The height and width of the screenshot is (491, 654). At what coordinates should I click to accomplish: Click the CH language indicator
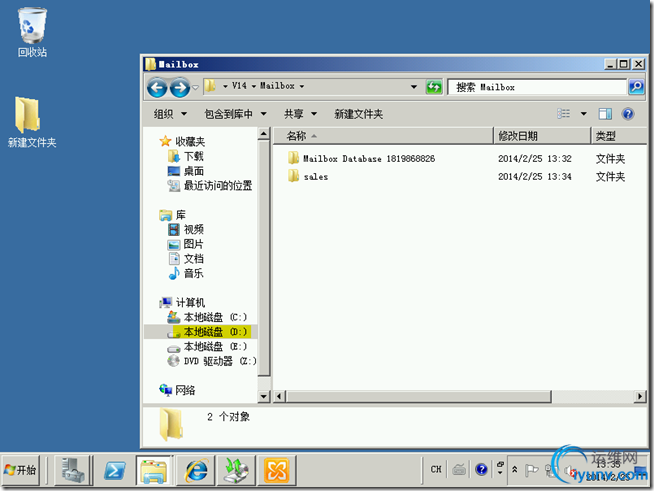click(x=436, y=469)
